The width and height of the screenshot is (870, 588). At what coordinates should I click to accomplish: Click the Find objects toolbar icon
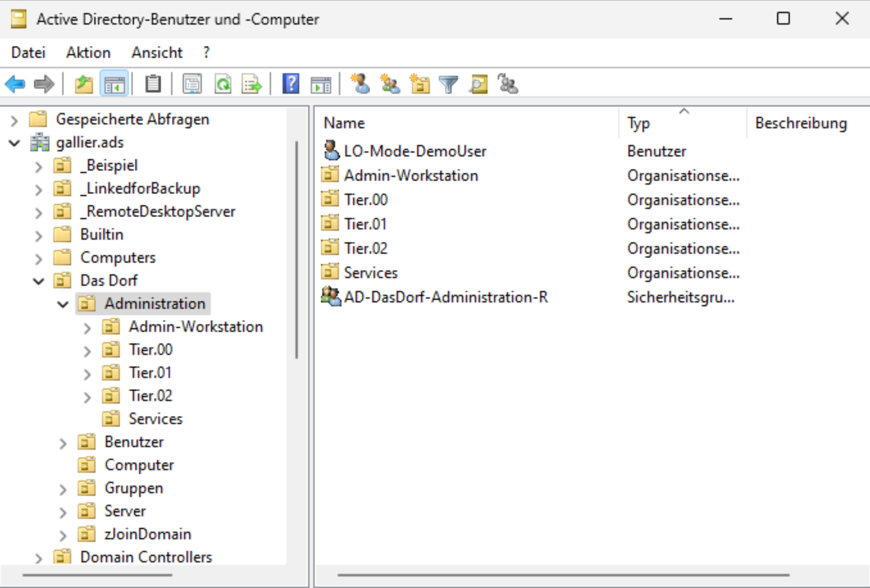[479, 84]
